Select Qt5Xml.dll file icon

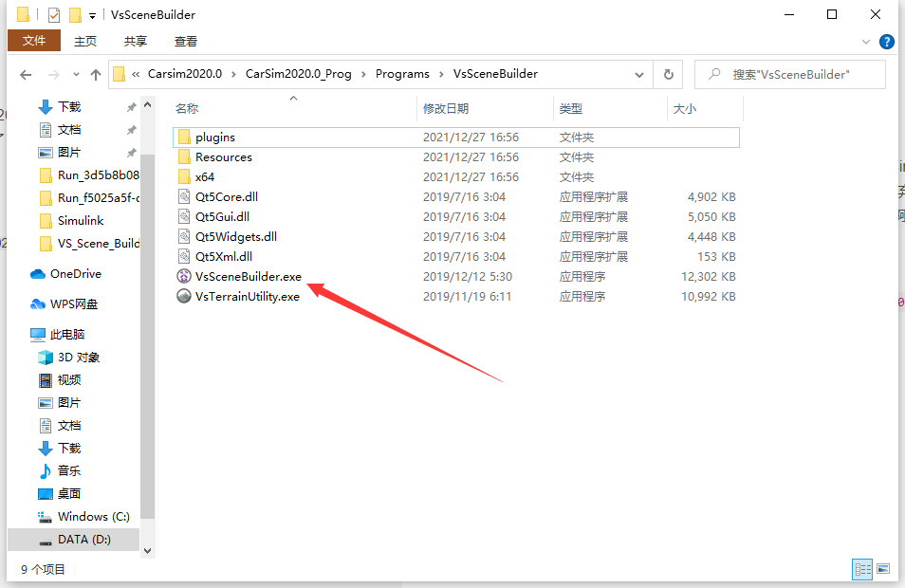[x=183, y=257]
